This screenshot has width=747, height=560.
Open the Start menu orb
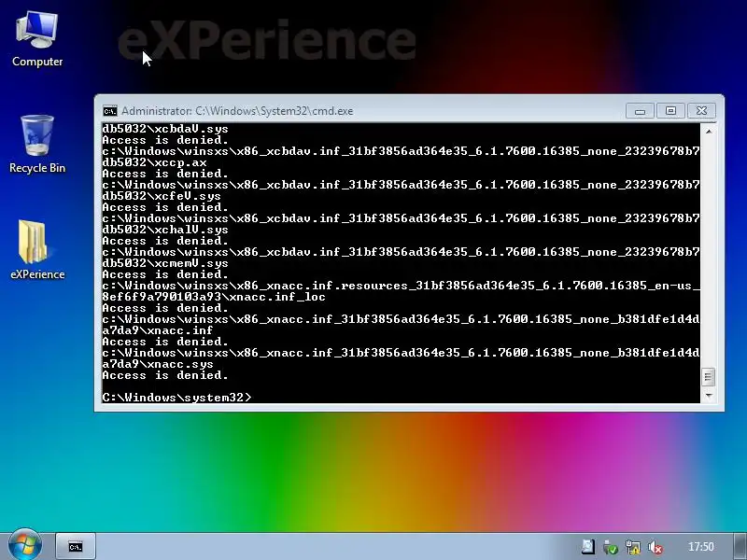point(25,545)
